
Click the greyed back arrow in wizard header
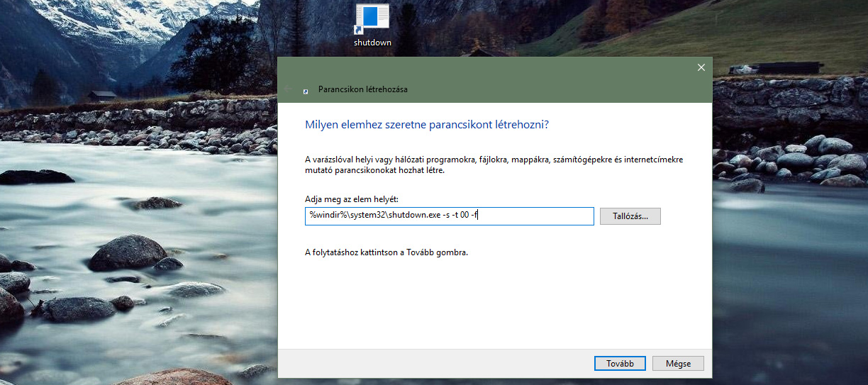pyautogui.click(x=289, y=90)
